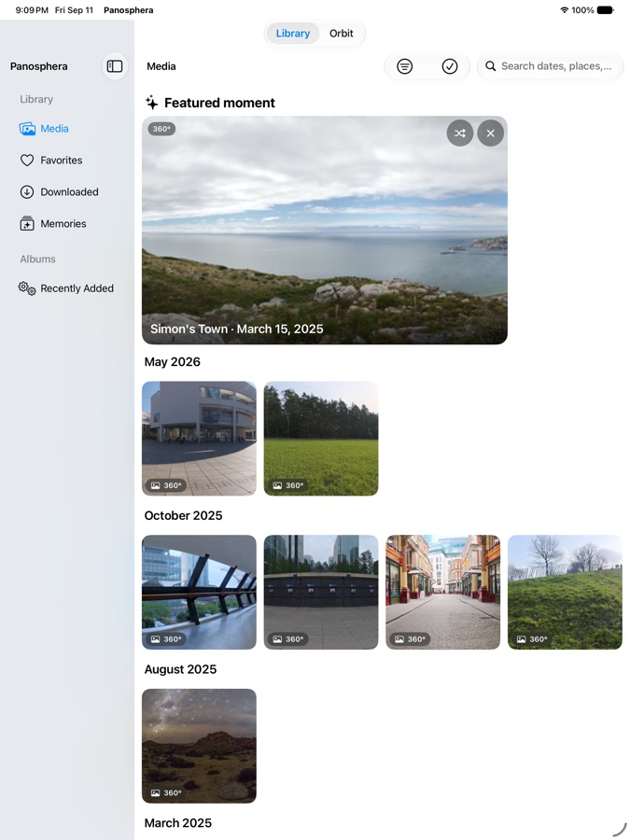Click the Favorites heart icon
This screenshot has height=840, width=630.
coord(27,161)
